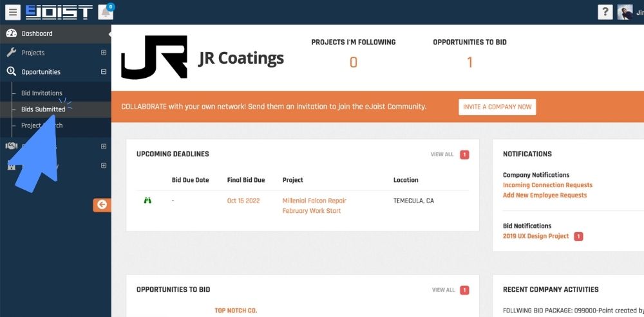Click the Projects wrench icon
Viewport: 644px width, 317px height.
click(12, 53)
